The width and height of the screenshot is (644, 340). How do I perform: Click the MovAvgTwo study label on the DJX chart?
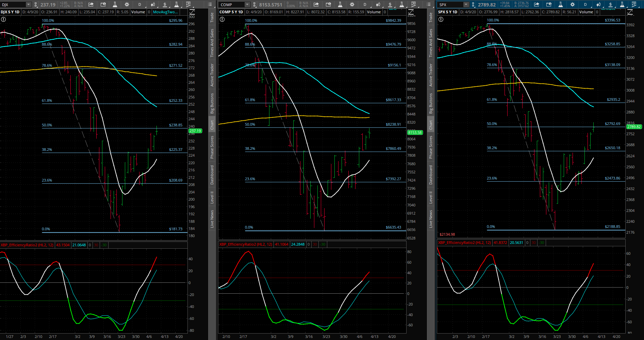tap(165, 12)
